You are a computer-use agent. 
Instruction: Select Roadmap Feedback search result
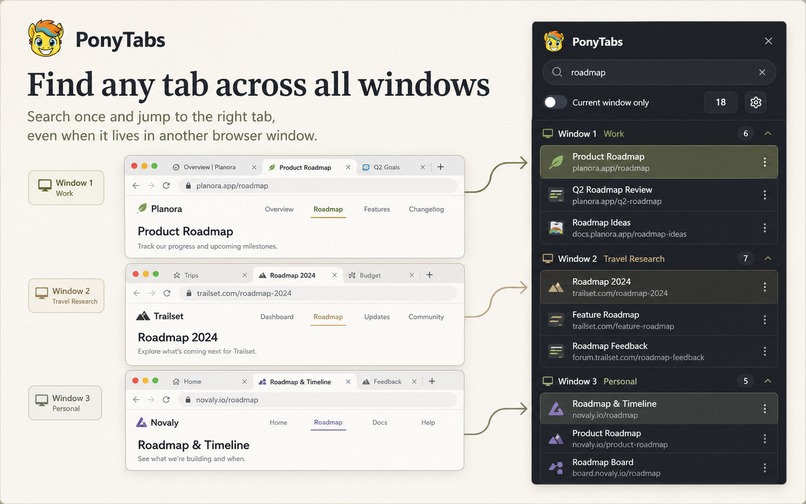pyautogui.click(x=658, y=351)
